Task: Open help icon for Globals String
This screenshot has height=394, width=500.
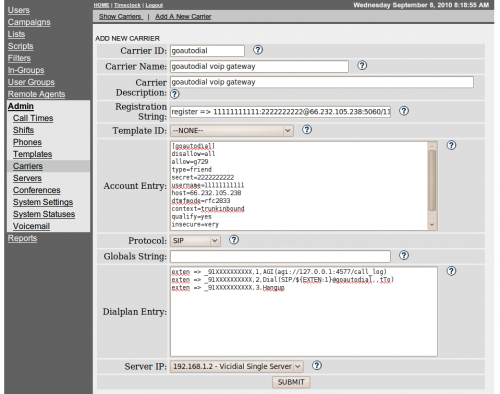Action: (x=404, y=255)
